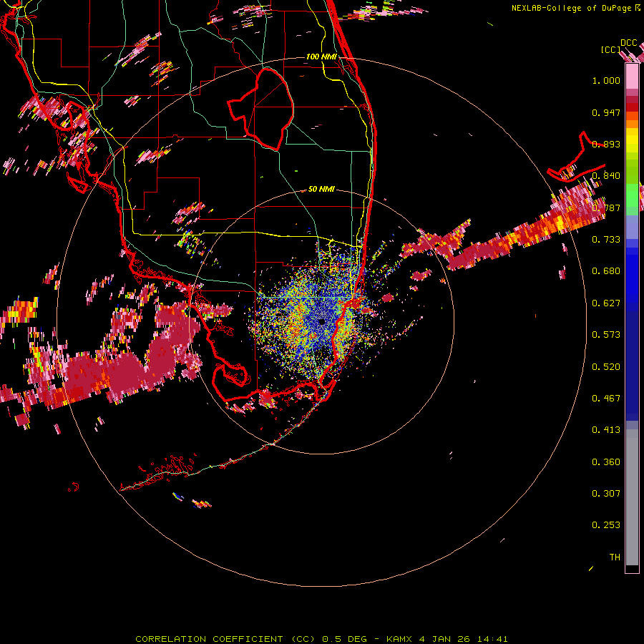Select the 0.573 legend value

point(606,335)
